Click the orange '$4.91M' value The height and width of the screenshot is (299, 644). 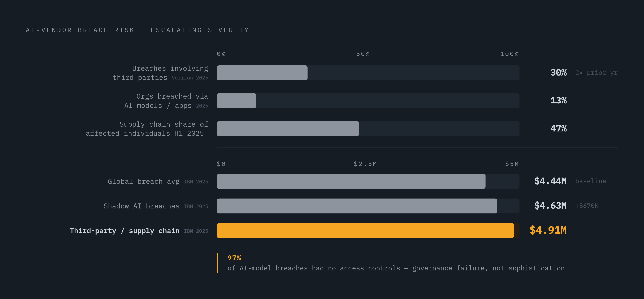point(548,230)
